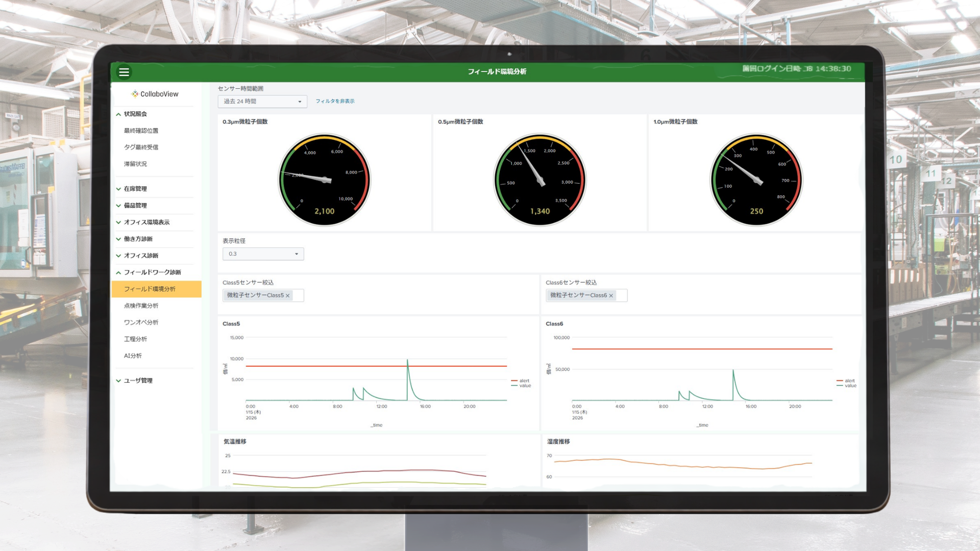Collapse the 状況照会 sidebar section
980x551 pixels.
click(x=135, y=114)
